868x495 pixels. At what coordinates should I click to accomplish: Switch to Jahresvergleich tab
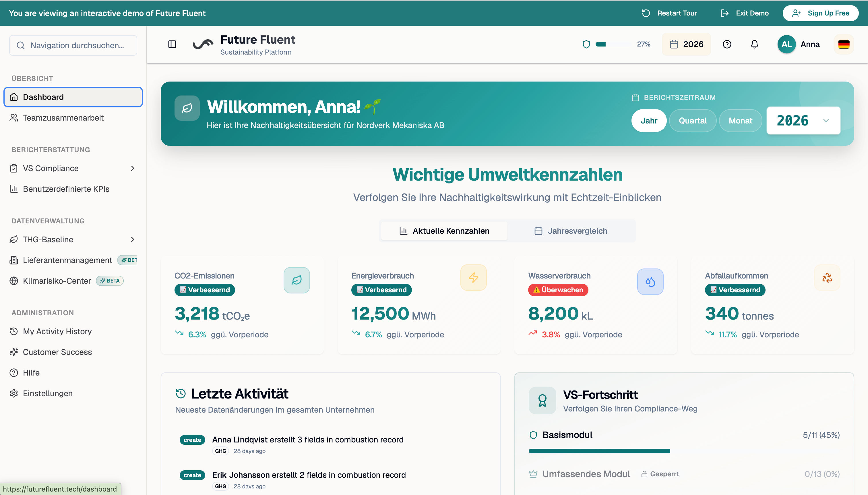[x=571, y=231]
